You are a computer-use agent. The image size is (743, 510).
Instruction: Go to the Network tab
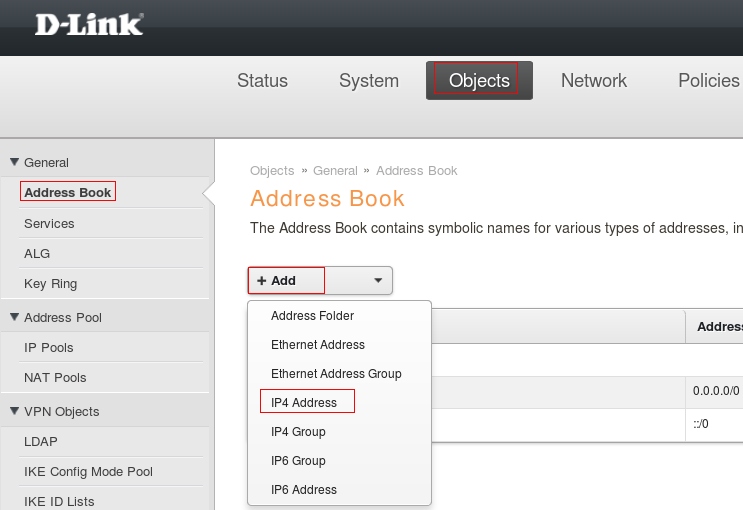[x=594, y=81]
